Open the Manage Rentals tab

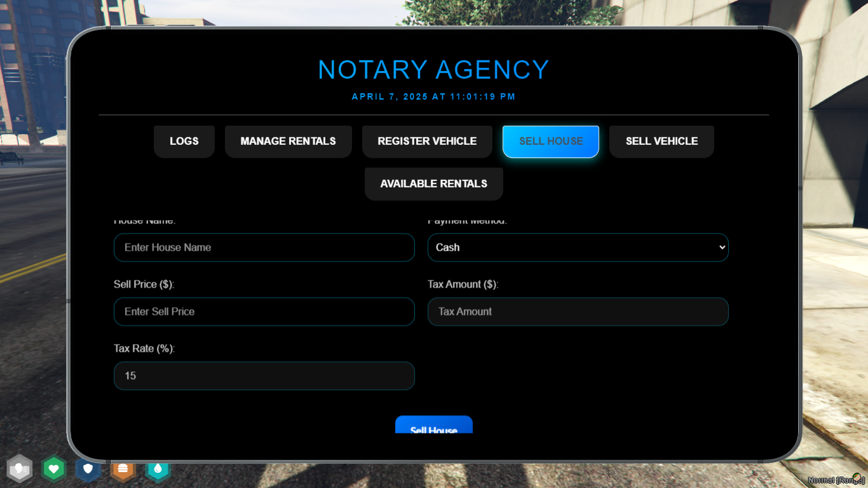click(x=288, y=141)
